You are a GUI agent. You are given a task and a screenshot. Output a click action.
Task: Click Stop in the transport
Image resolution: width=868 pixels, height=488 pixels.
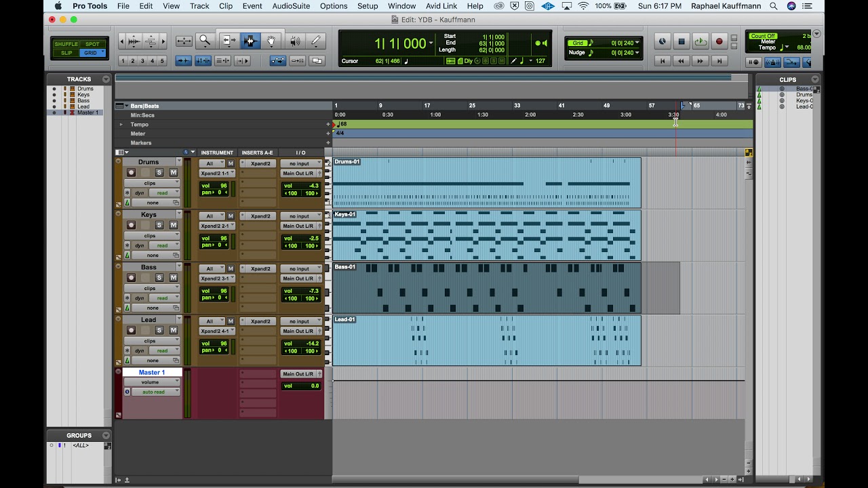tap(682, 41)
